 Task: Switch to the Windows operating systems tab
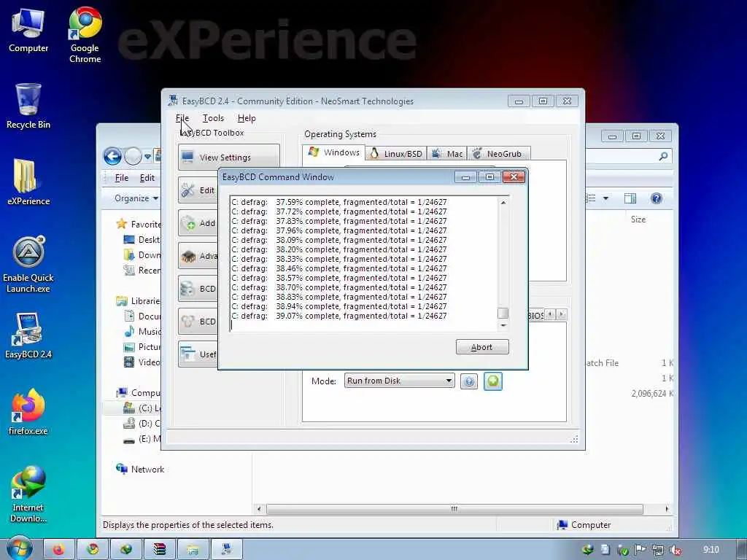click(x=334, y=152)
